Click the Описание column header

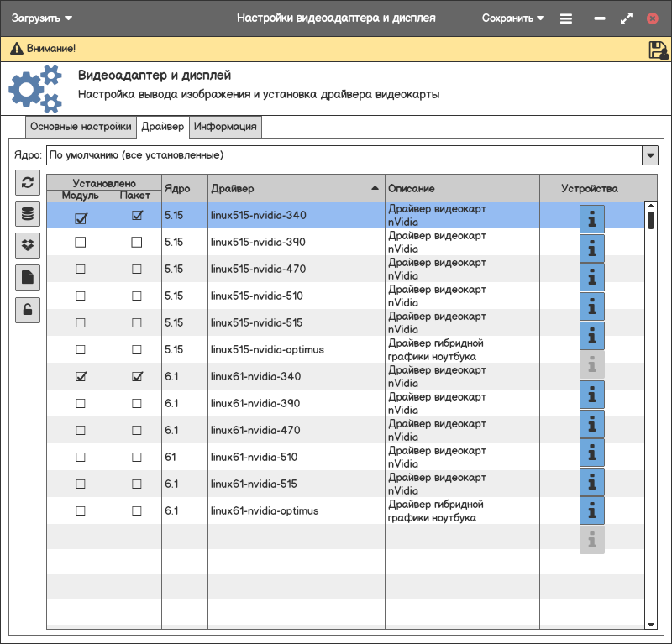coord(462,188)
